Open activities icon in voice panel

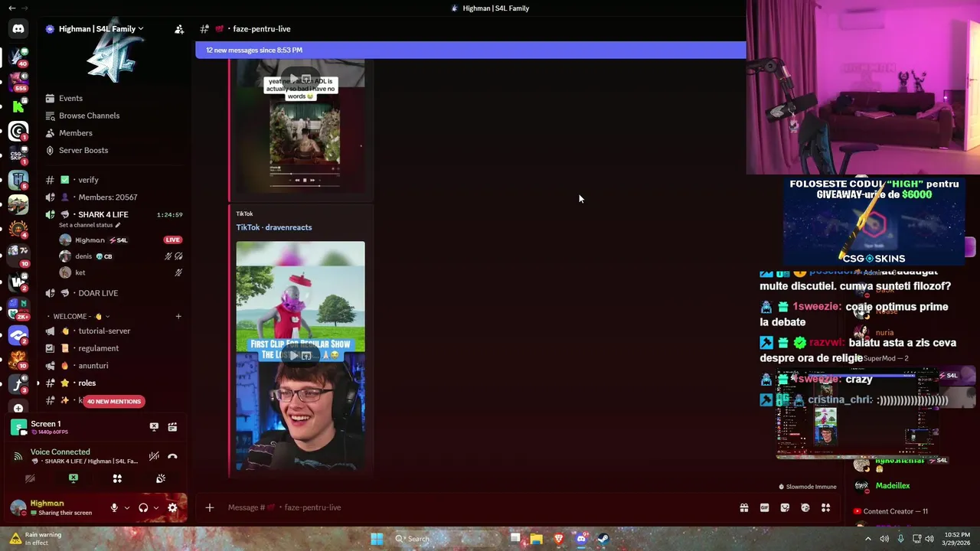[x=117, y=478]
